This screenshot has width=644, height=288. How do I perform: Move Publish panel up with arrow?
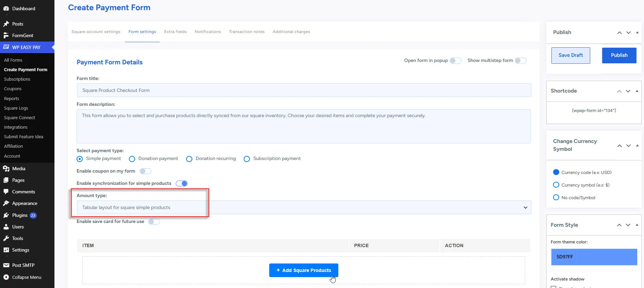click(619, 33)
